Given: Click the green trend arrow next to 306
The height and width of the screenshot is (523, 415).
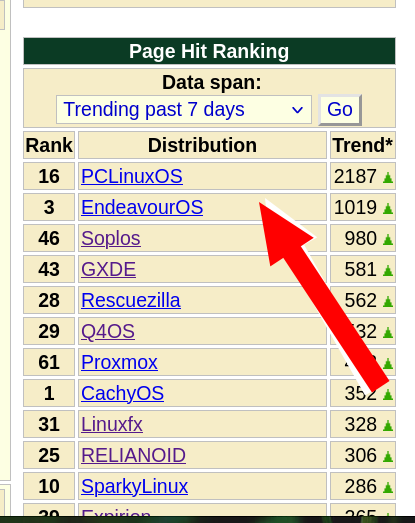Looking at the screenshot, I should (x=388, y=457).
